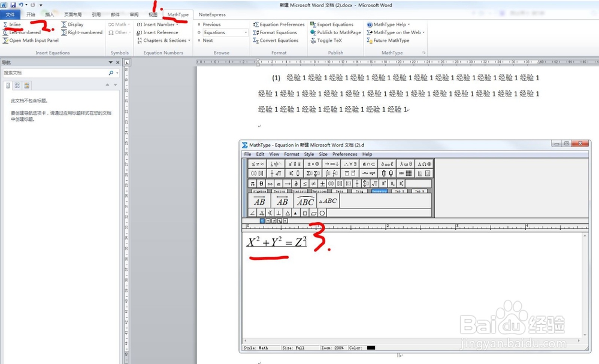Image resolution: width=599 pixels, height=364 pixels.
Task: Click the search magnifier in navigation pane
Action: [111, 73]
